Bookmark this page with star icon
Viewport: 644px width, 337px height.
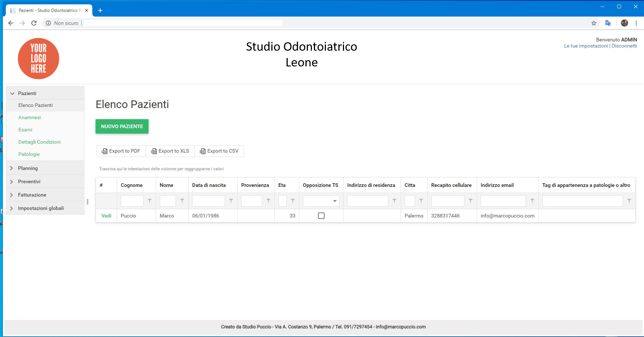click(x=594, y=23)
